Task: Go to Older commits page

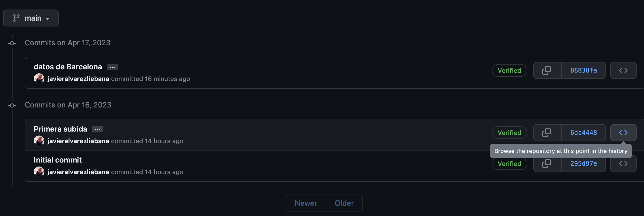Action: coord(344,203)
